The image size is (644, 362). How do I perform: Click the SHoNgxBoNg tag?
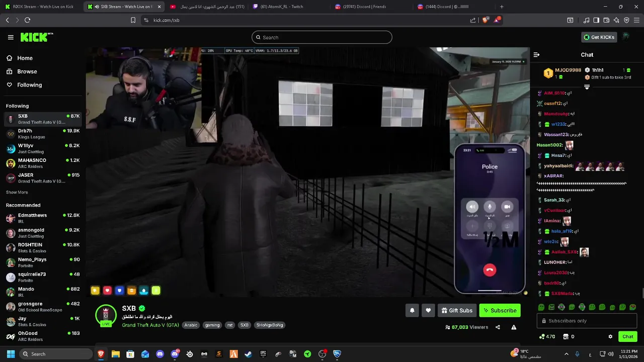pyautogui.click(x=270, y=325)
